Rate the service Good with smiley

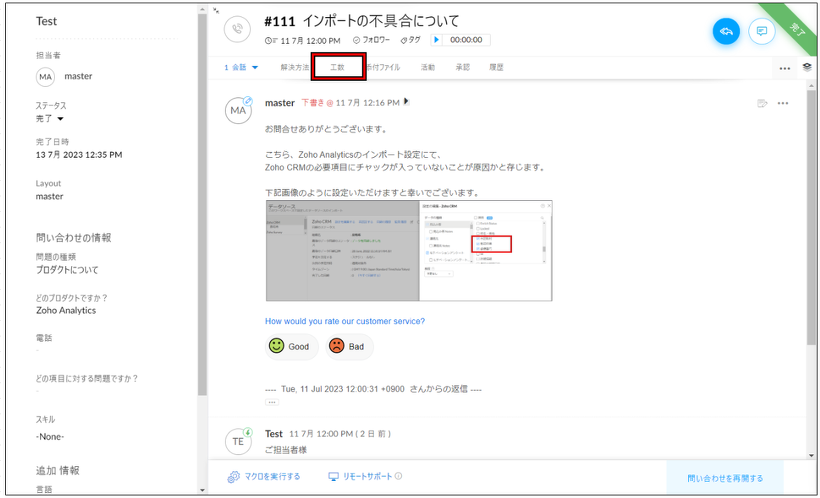point(291,346)
